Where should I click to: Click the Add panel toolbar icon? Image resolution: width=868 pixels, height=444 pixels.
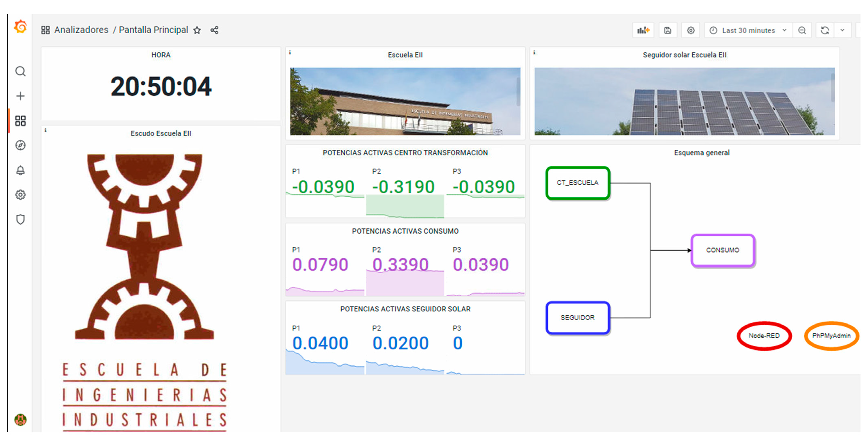(x=643, y=30)
